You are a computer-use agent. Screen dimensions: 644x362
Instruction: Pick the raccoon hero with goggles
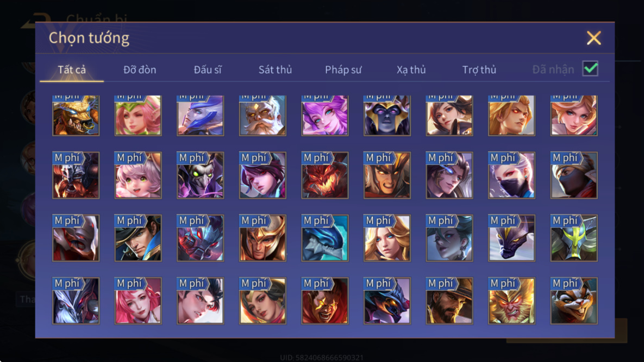pyautogui.click(x=574, y=301)
